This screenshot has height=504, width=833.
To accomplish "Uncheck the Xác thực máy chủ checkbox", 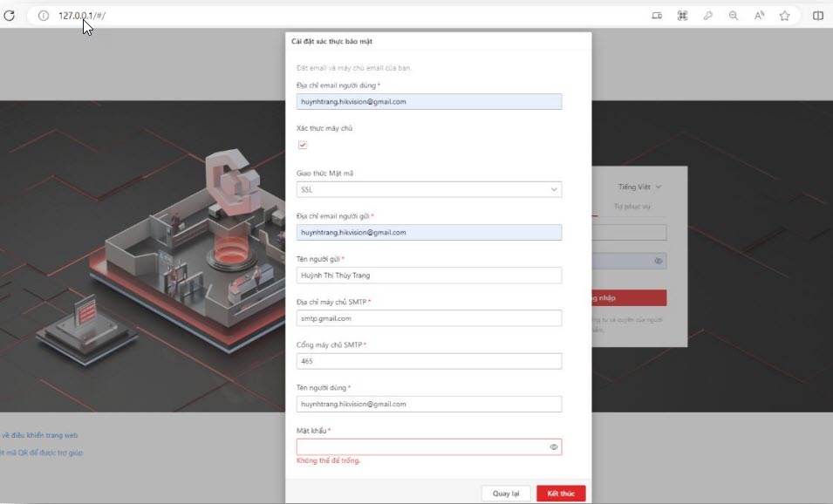I will 303,145.
